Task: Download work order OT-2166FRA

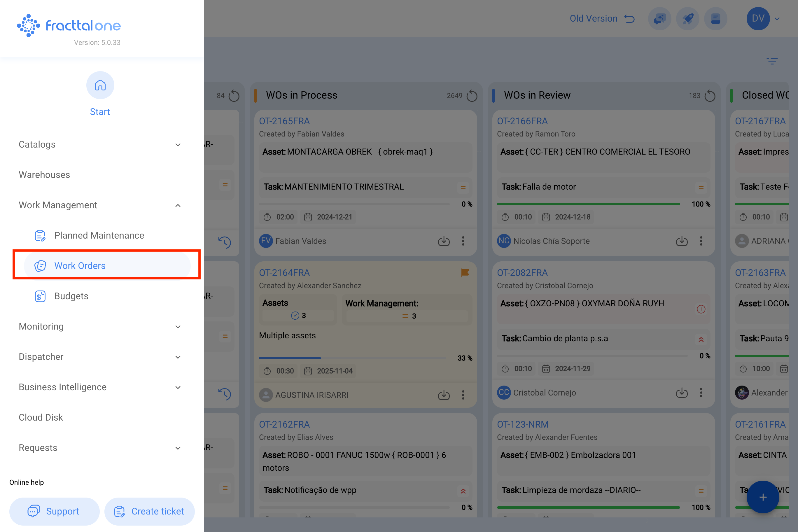Action: [682, 241]
